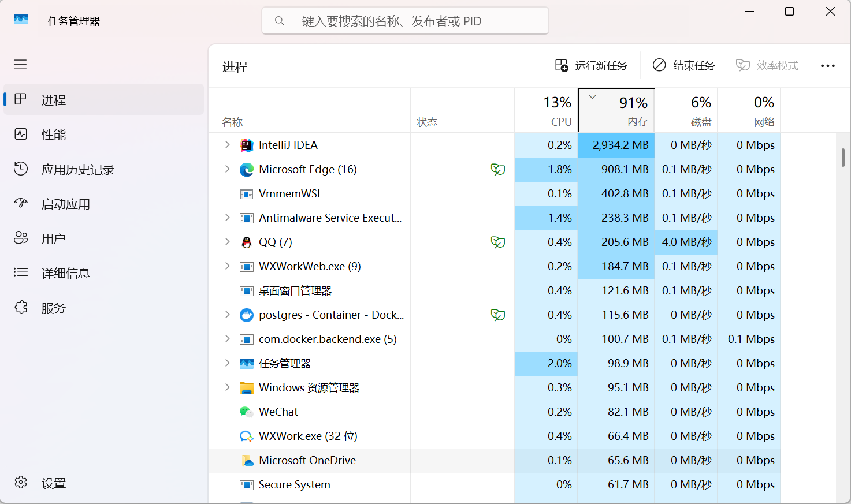Image resolution: width=851 pixels, height=504 pixels.
Task: Expand the 任务管理器 process group
Action: point(227,363)
